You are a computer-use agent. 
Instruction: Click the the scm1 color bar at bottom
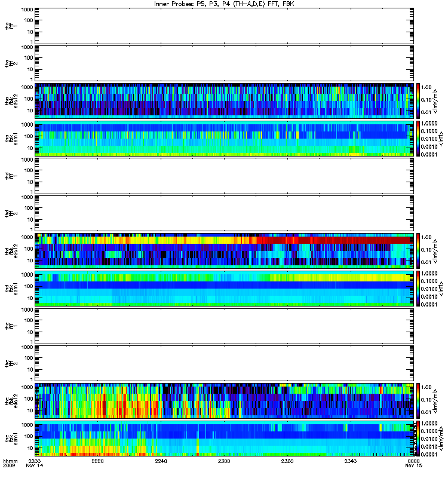tap(418, 439)
